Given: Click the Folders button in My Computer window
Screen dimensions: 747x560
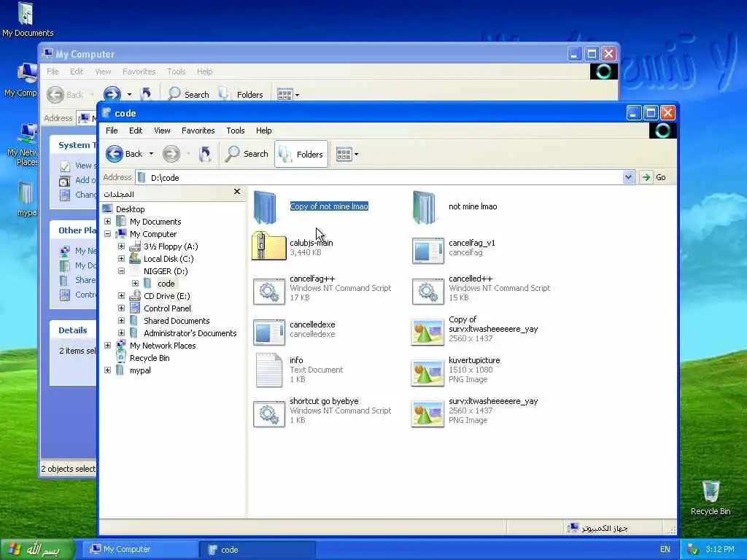Looking at the screenshot, I should (x=241, y=94).
